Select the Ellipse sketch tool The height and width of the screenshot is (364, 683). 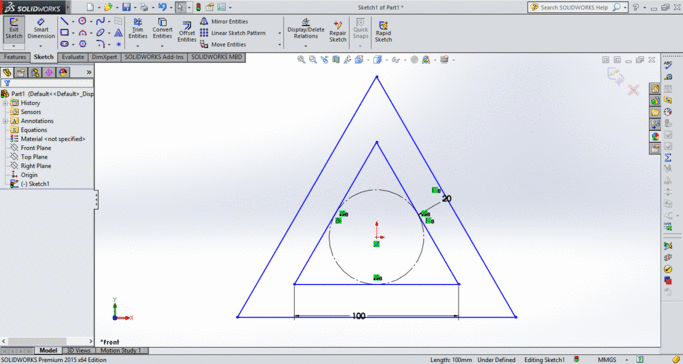coord(101,33)
